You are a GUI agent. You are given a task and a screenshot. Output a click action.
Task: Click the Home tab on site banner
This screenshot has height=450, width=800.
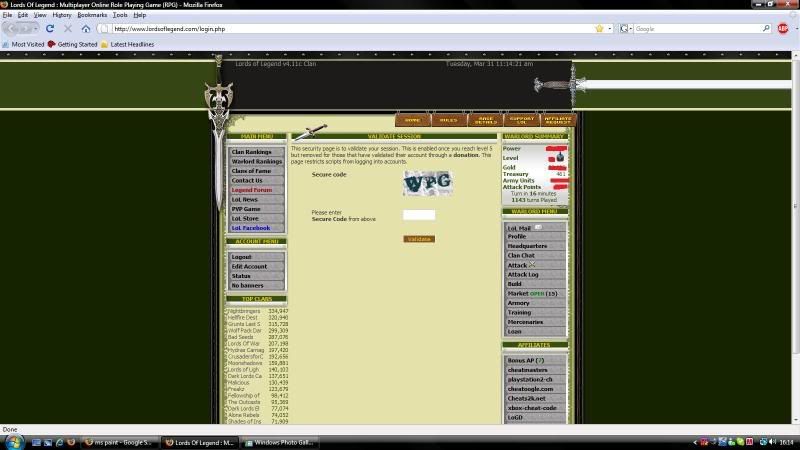[x=412, y=120]
